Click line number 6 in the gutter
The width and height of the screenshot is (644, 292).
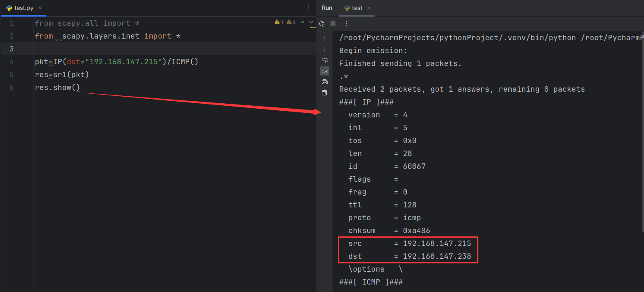12,88
